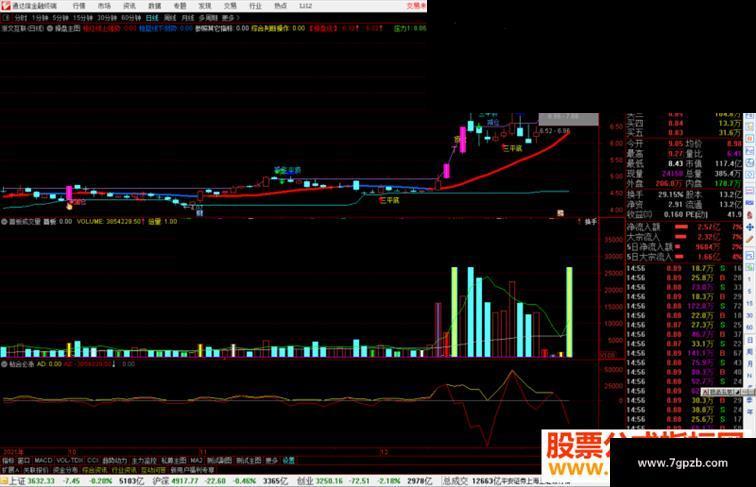Click the 上证 index in status bar

point(18,481)
